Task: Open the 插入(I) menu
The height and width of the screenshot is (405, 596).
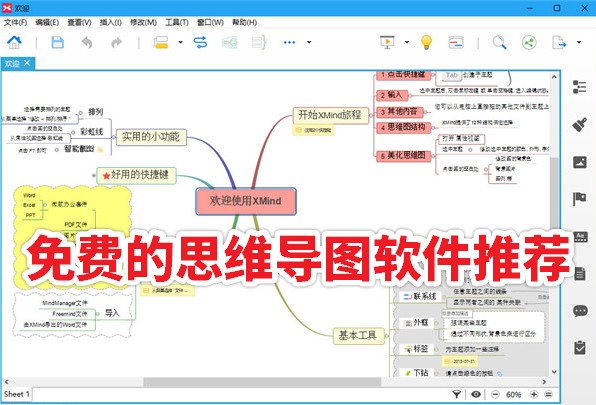Action: 111,22
